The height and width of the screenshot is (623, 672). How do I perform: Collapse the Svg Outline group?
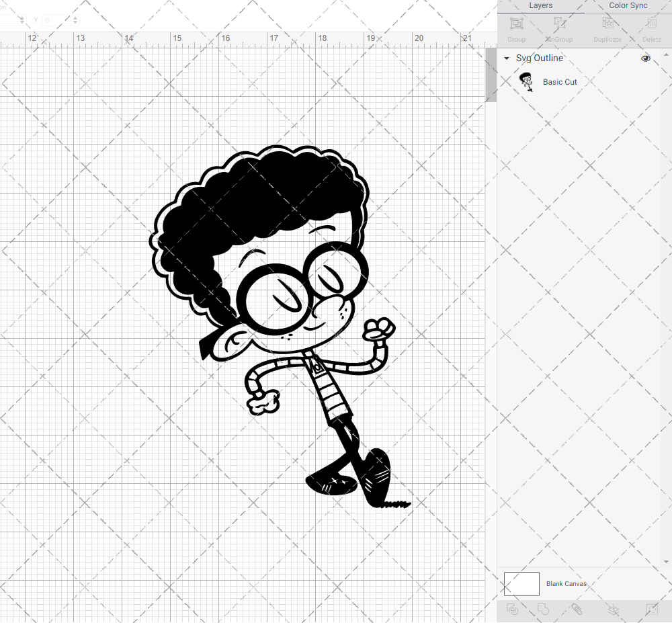coord(505,58)
